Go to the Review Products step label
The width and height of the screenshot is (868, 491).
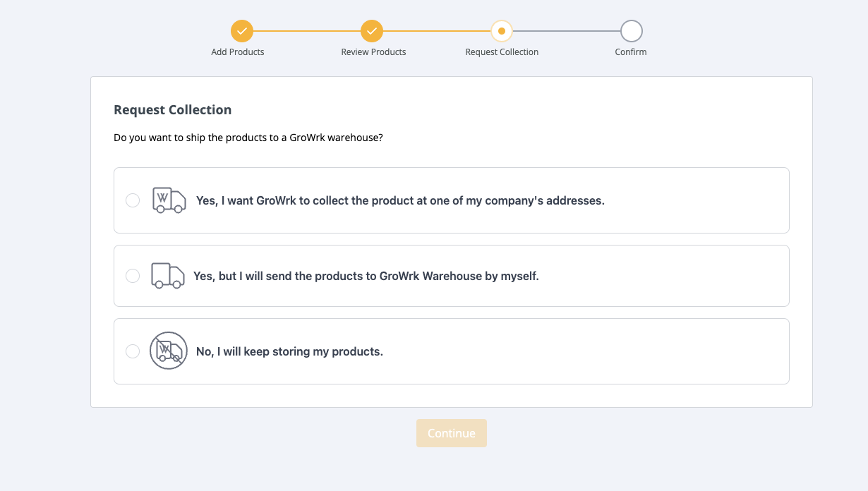tap(373, 52)
